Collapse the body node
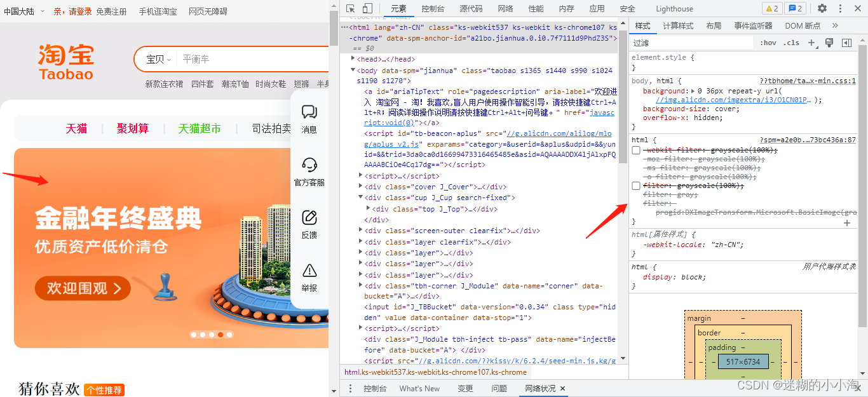The image size is (868, 397). (x=353, y=70)
